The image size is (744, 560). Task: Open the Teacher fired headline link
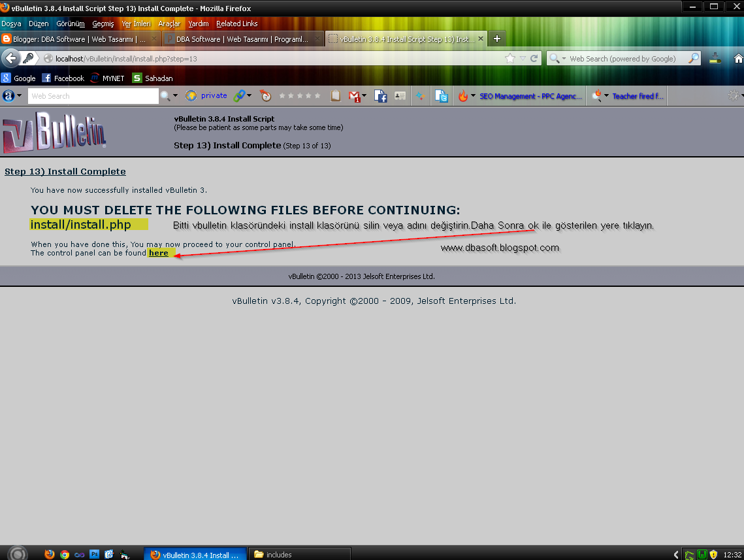pyautogui.click(x=638, y=96)
